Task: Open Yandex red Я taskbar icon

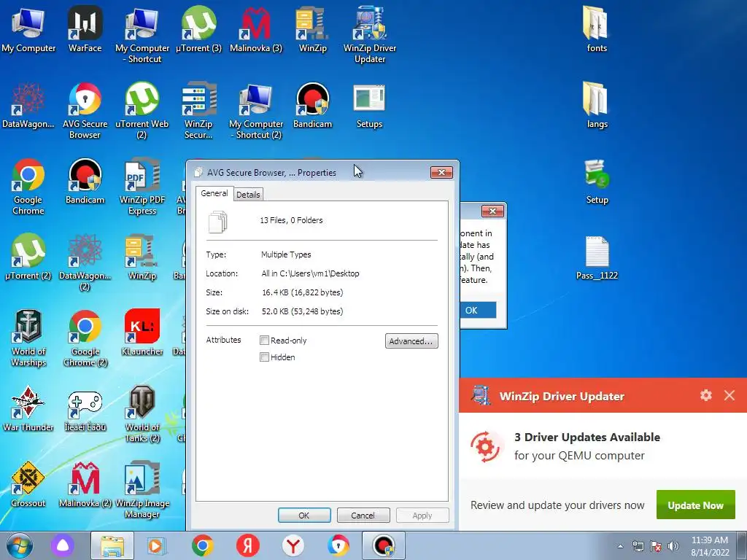Action: pyautogui.click(x=248, y=545)
